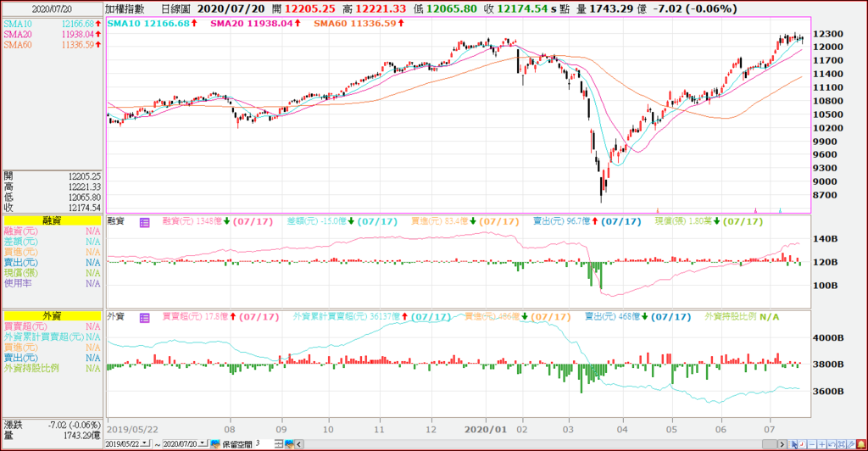Viewport: 868px width, 451px height.
Task: Click the yellow 外資 panel header
Action: coord(53,315)
